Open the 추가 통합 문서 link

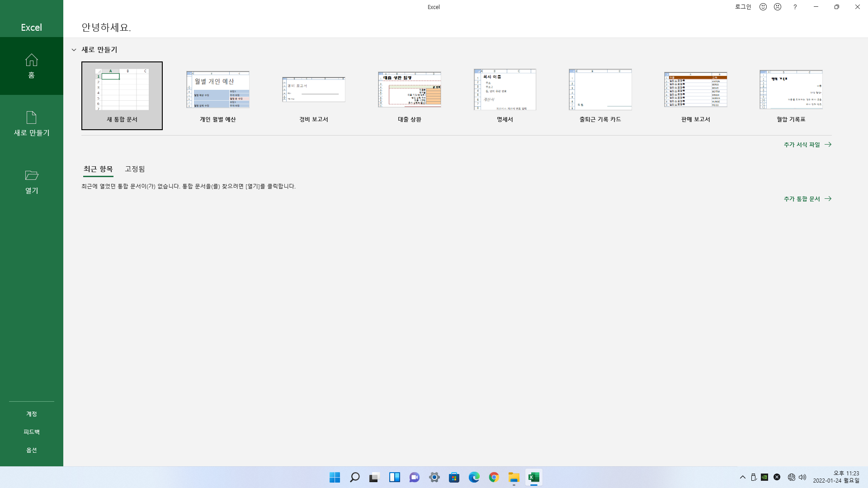tap(807, 199)
